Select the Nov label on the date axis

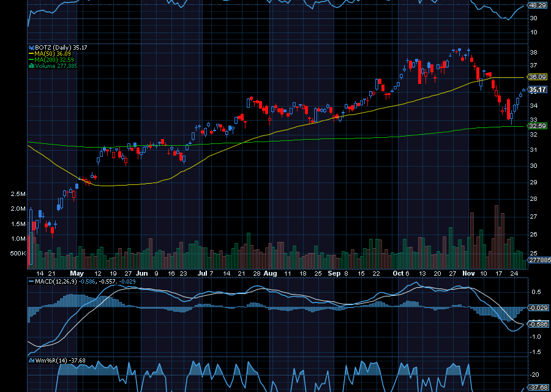click(x=468, y=274)
